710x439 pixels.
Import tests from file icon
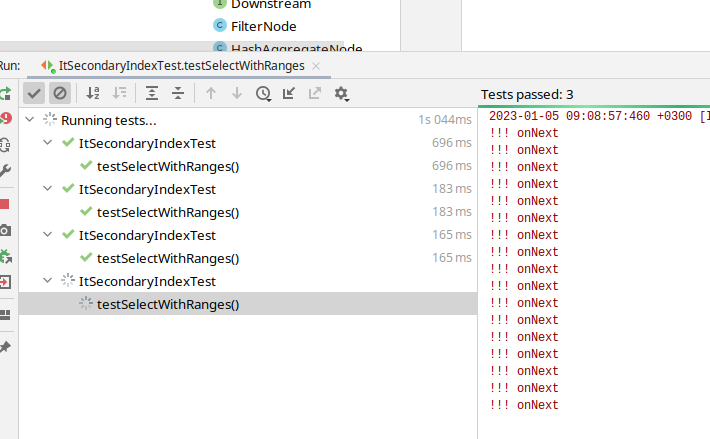(289, 93)
